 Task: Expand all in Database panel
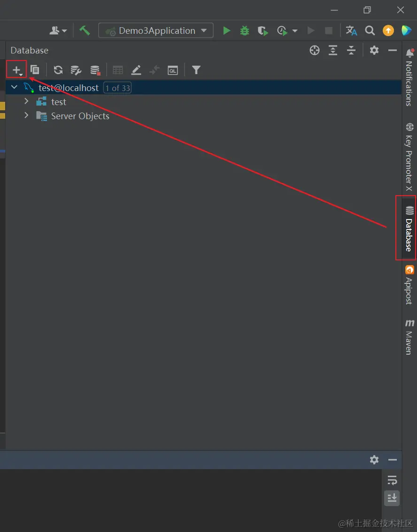(x=333, y=50)
